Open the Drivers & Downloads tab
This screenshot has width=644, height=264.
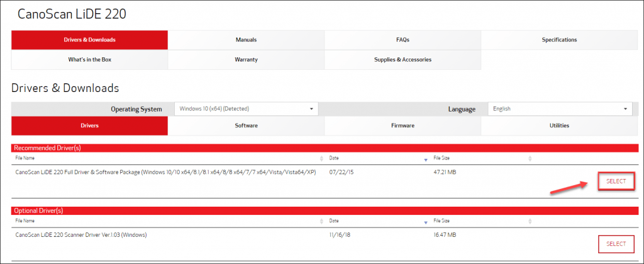tap(89, 40)
